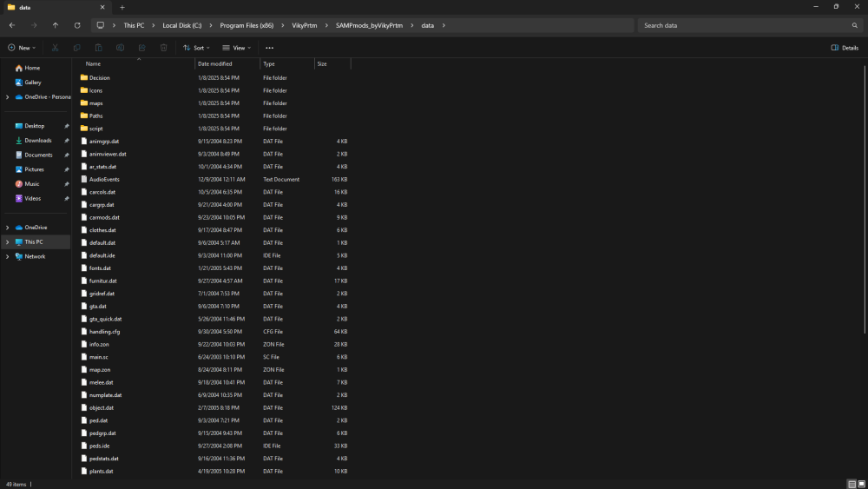The height and width of the screenshot is (489, 868).
Task: Click the Rename toolbar icon
Action: 120,48
